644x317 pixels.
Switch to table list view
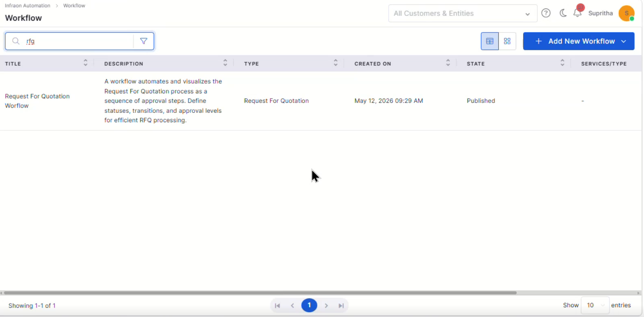[x=490, y=41]
